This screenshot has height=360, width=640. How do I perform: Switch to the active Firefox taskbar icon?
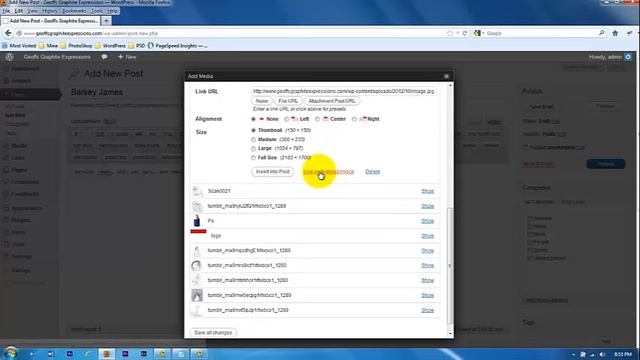106,354
